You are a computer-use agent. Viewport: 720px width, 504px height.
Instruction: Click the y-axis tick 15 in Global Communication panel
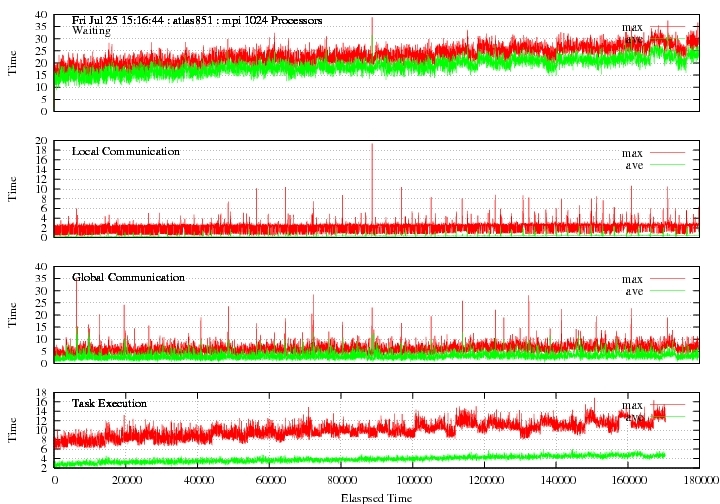pyautogui.click(x=41, y=327)
